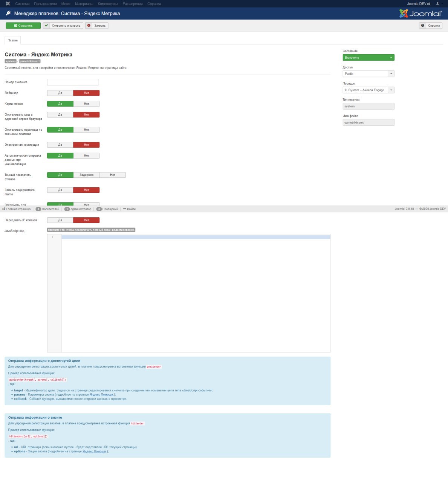Click heading Отправка информации о достигнутой цели

point(44,361)
